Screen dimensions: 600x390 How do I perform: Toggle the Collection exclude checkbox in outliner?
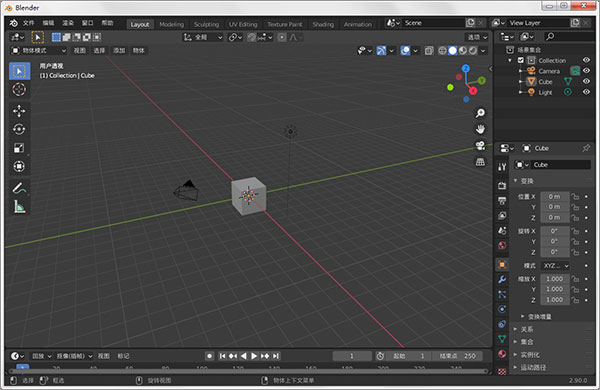pyautogui.click(x=520, y=60)
